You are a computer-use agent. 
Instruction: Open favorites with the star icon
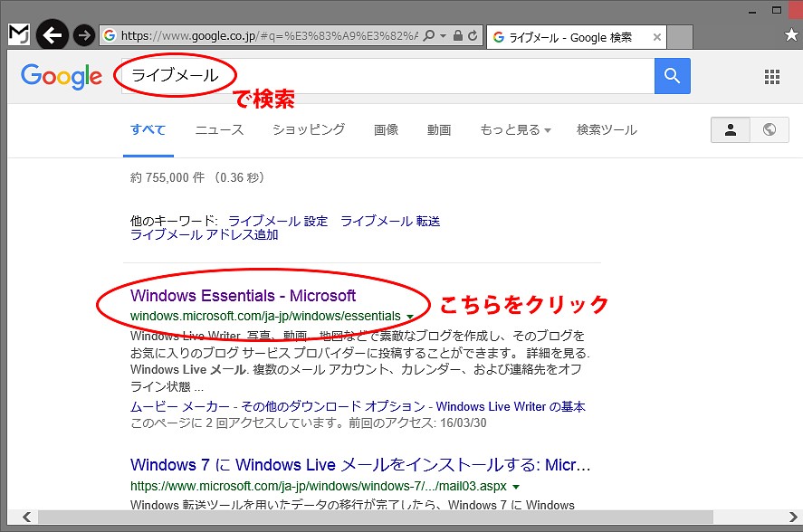point(792,34)
